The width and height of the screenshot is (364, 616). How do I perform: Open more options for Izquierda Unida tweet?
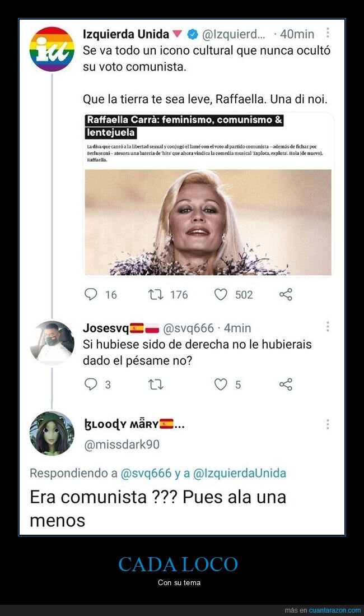pyautogui.click(x=328, y=33)
